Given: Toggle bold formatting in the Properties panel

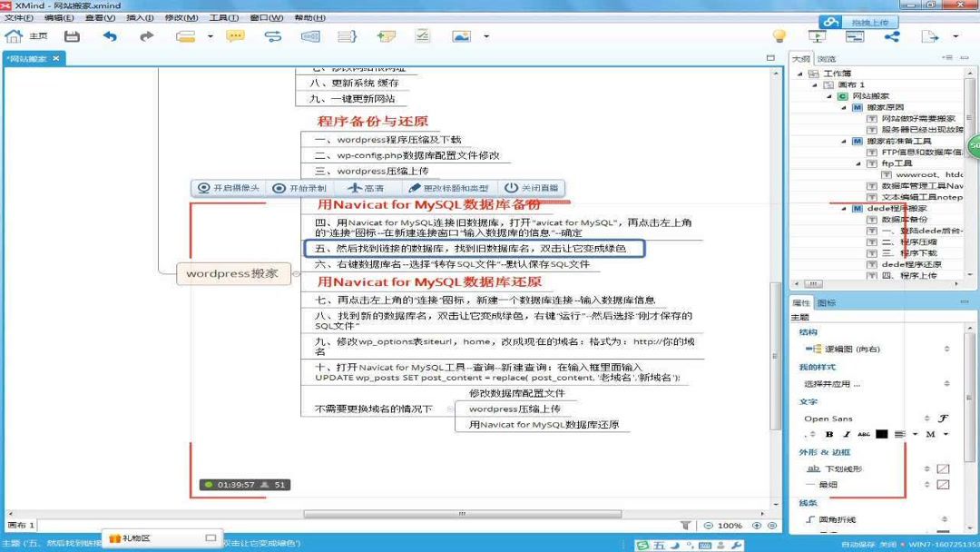Looking at the screenshot, I should 829,434.
